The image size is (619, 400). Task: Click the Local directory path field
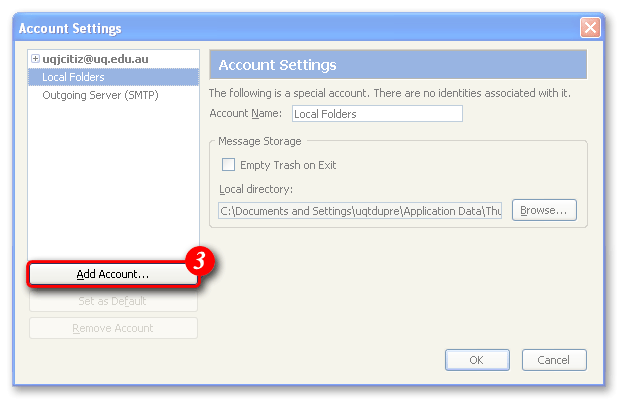[360, 211]
